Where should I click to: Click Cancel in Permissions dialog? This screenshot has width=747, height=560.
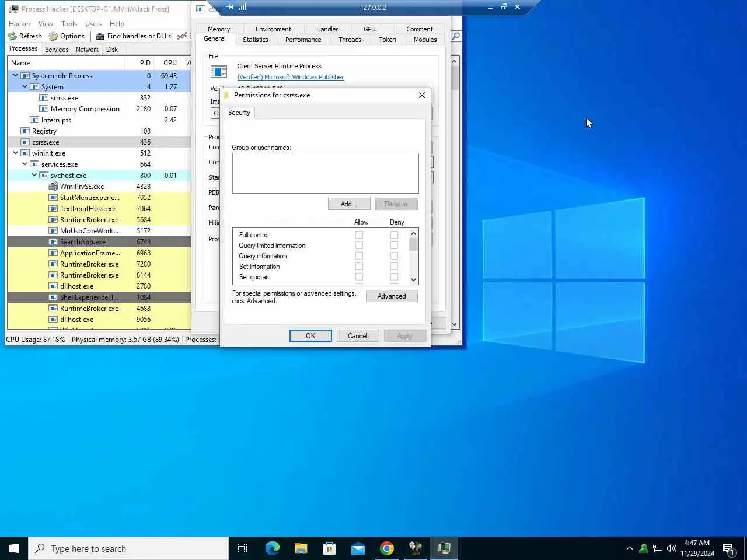(x=358, y=336)
